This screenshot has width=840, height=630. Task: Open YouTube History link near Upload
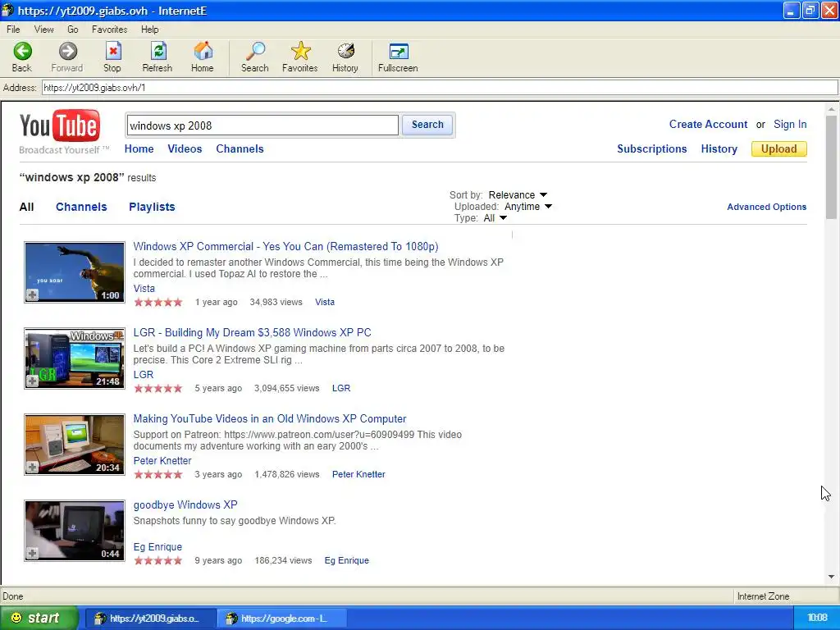(x=719, y=149)
